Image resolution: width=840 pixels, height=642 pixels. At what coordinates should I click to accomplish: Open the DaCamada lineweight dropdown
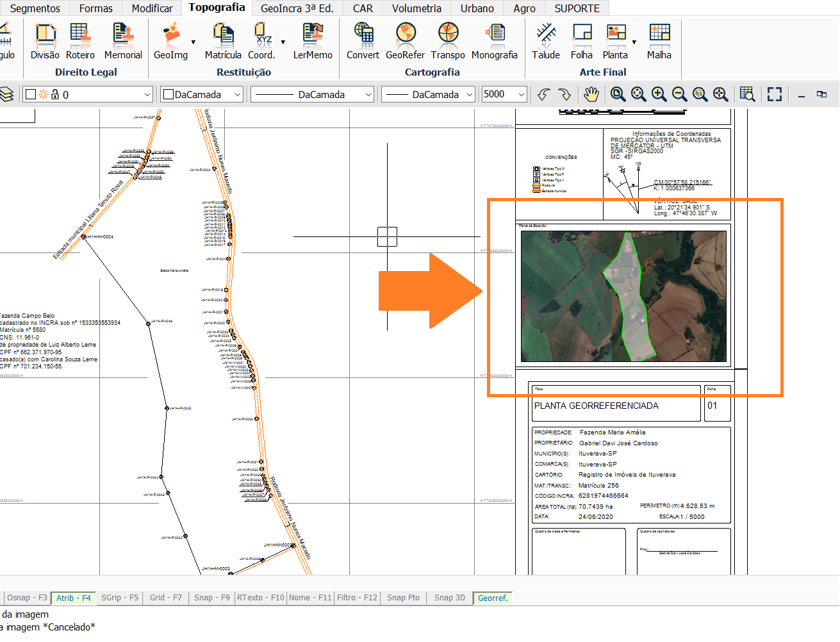point(429,94)
